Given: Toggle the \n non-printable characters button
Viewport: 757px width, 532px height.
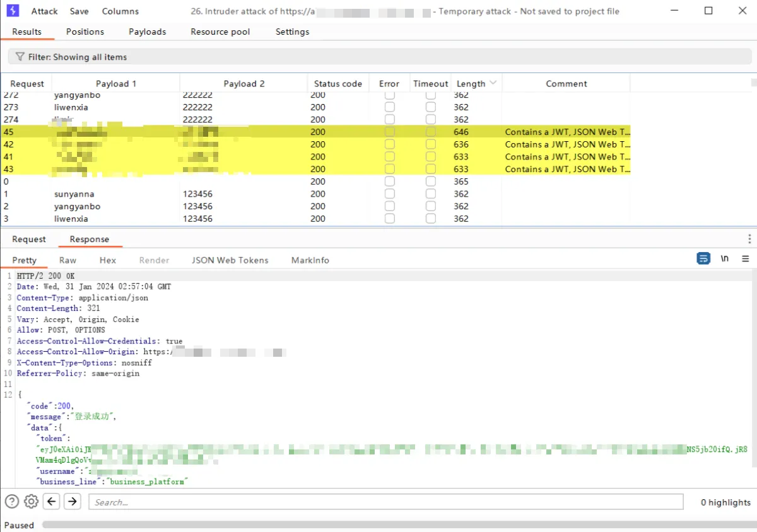Looking at the screenshot, I should [x=725, y=258].
